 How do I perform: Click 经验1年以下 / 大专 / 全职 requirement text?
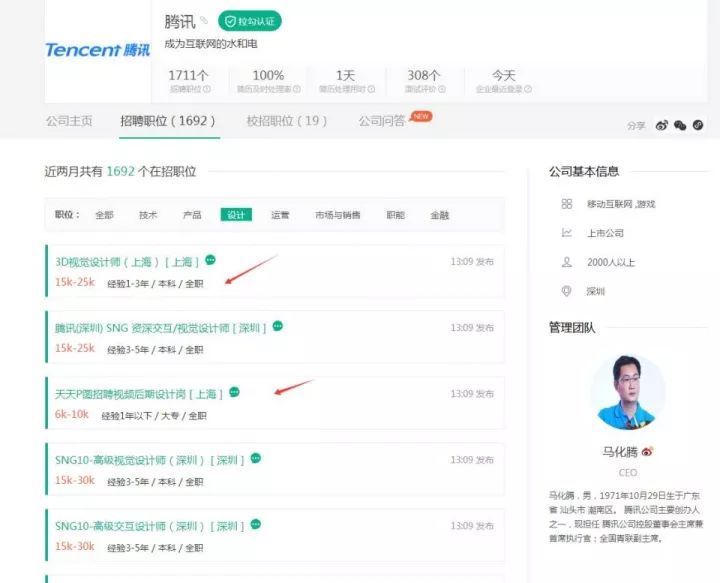tap(154, 416)
